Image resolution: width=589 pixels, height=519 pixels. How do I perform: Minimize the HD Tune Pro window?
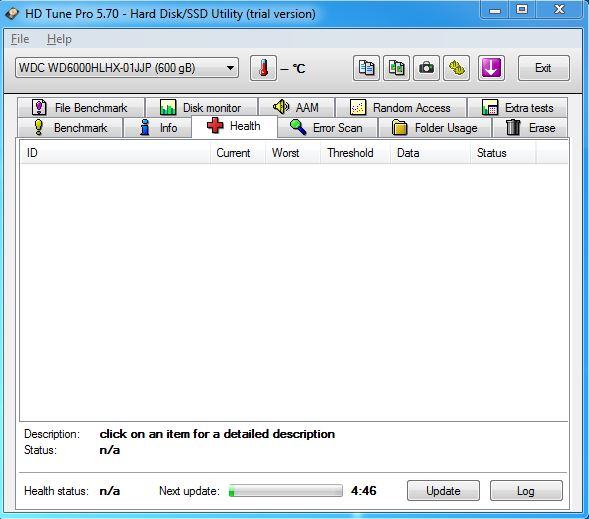point(495,9)
